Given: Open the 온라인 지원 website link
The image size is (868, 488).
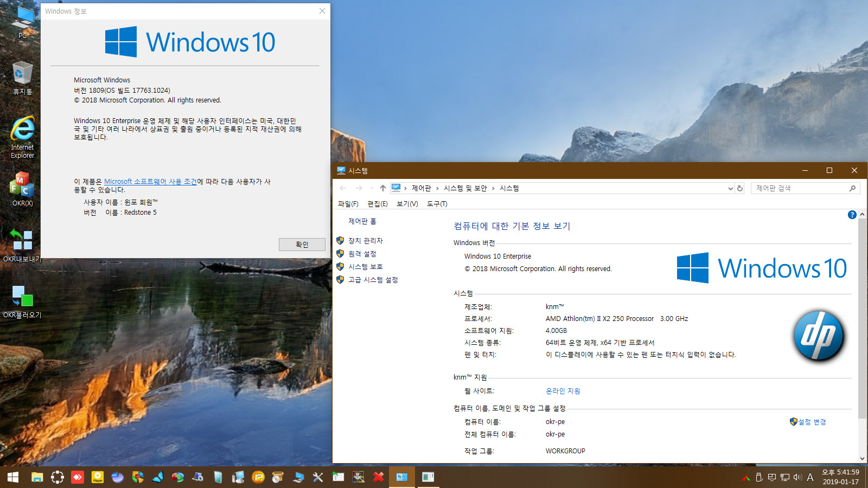Looking at the screenshot, I should click(x=563, y=391).
